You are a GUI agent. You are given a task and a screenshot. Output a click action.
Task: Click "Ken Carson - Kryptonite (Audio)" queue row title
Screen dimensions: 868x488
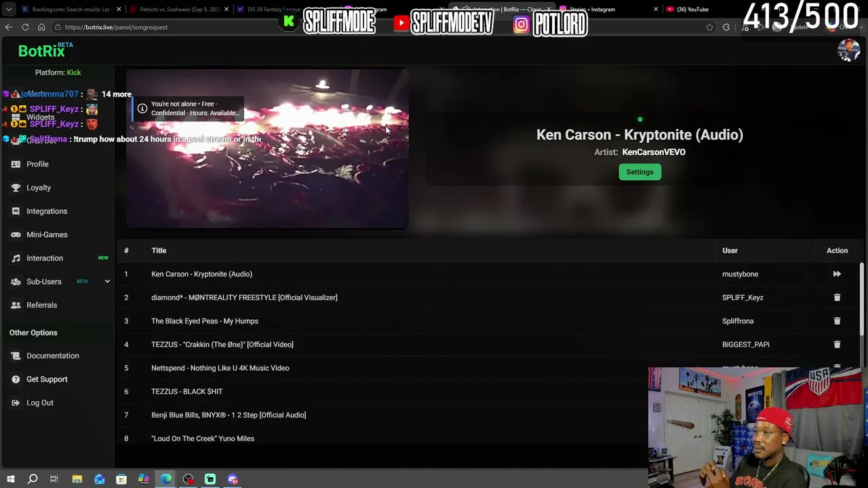pyautogui.click(x=201, y=274)
